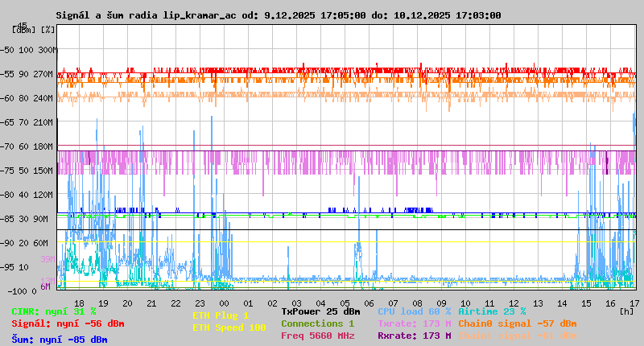The width and height of the screenshot is (644, 346).
Task: Click the '04' hour tick on time axis
Action: 320,303
